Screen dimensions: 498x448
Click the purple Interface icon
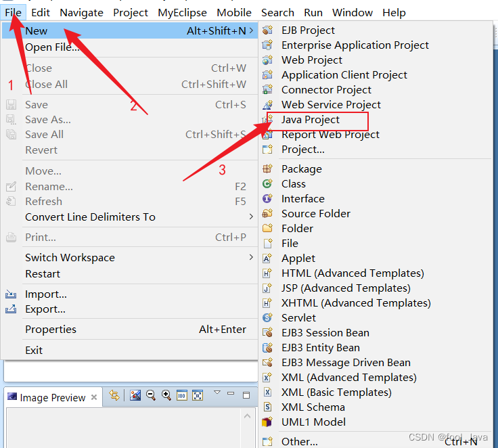pos(267,198)
